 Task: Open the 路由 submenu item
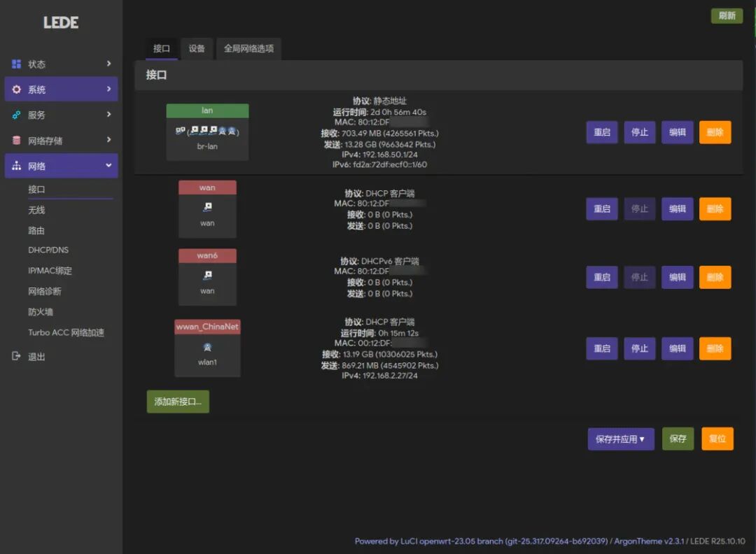36,231
